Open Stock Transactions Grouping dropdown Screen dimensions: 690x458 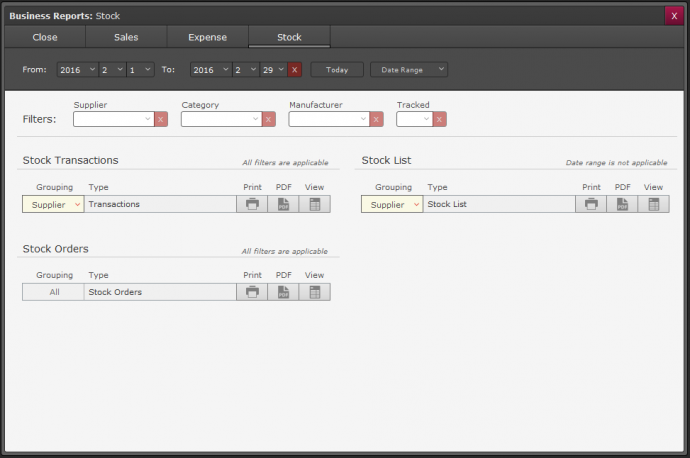[x=53, y=204]
